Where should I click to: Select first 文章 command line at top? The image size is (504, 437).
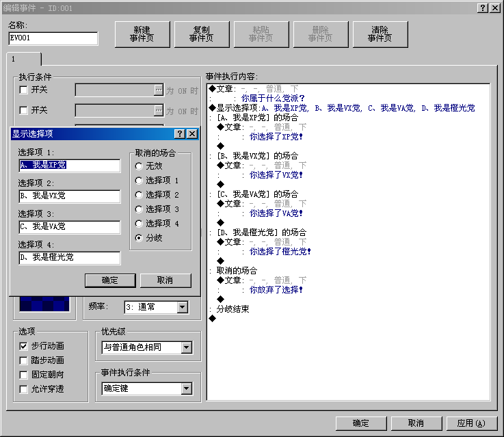[x=254, y=89]
